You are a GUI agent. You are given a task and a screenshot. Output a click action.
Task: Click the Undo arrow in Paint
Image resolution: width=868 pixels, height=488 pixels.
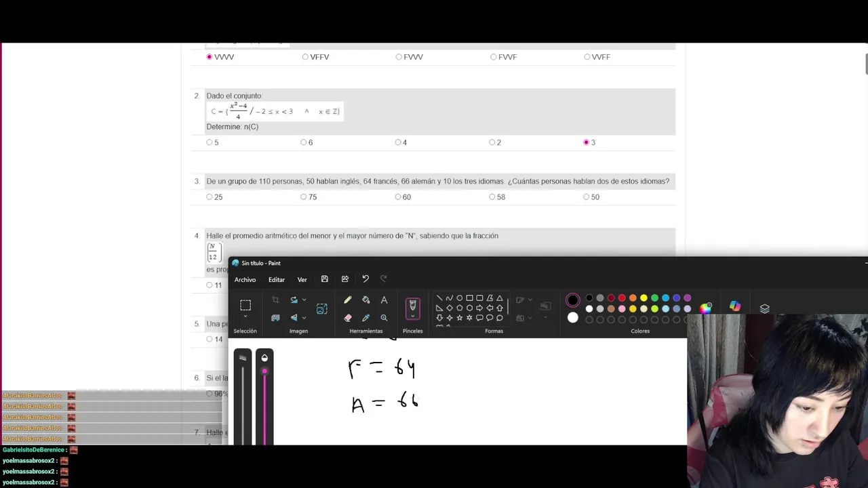coord(366,279)
